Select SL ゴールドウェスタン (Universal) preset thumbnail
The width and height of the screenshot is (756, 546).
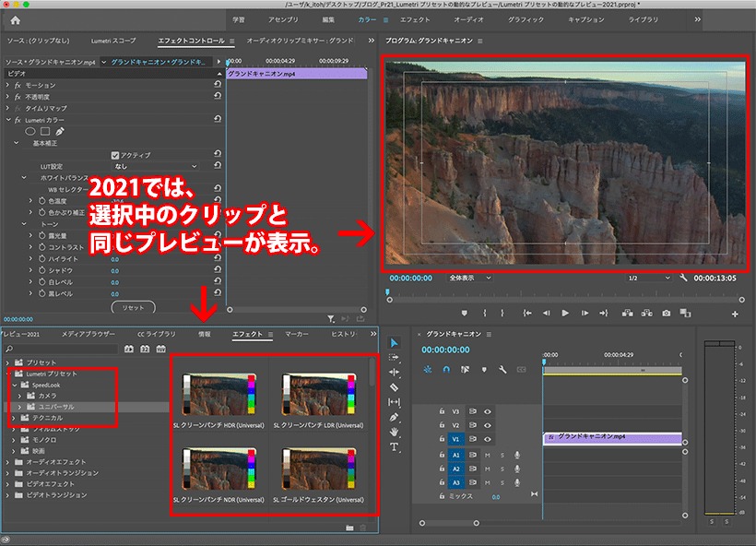pos(319,469)
